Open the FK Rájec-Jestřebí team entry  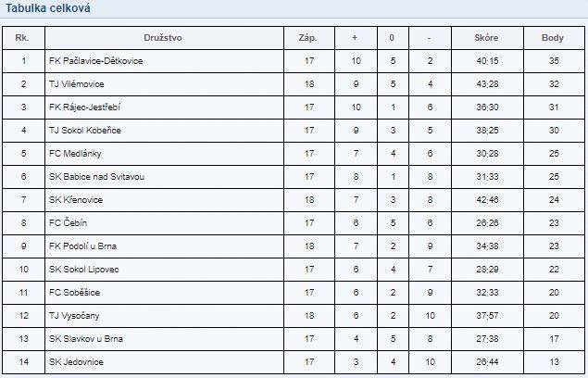(x=84, y=107)
